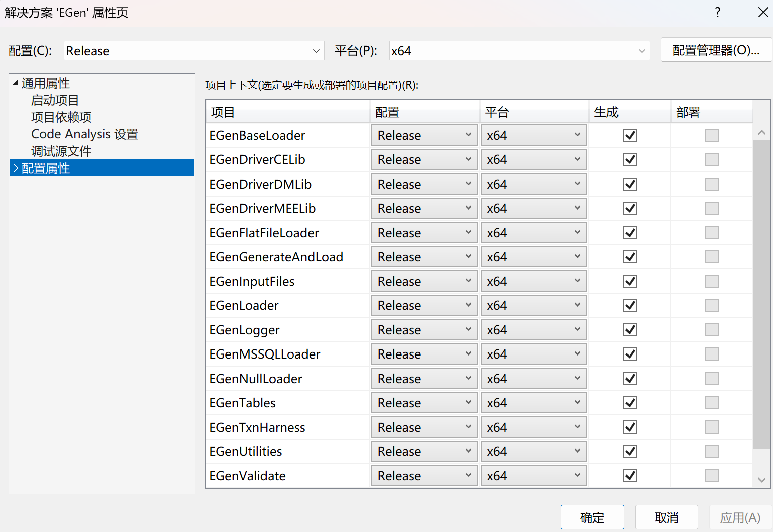Open the 配置(C) Release combo box
Screen dimensions: 773x532
[x=316, y=50]
